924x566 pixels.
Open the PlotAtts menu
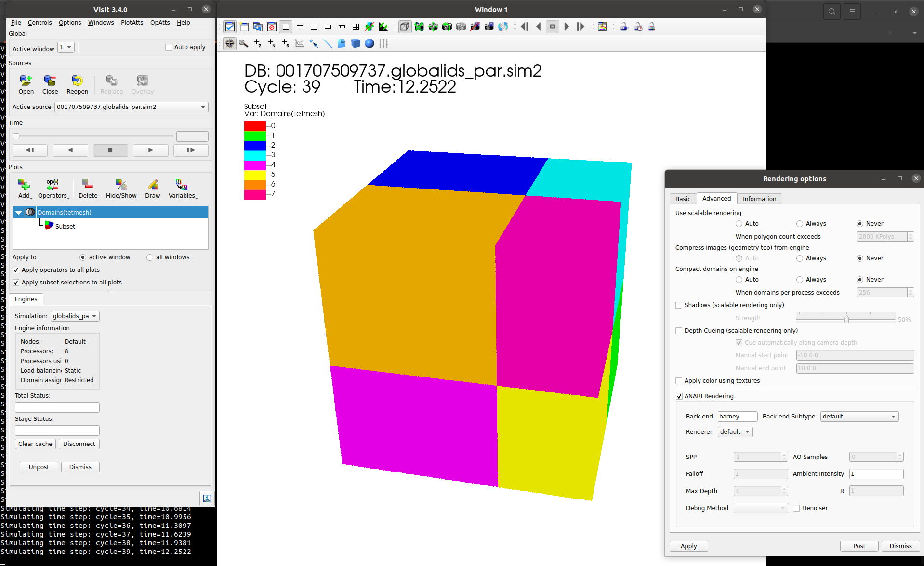(132, 23)
